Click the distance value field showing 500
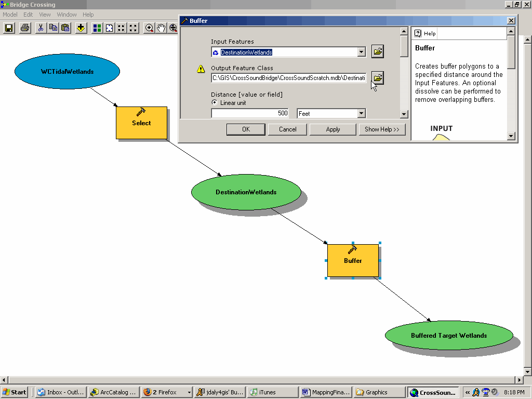This screenshot has width=532, height=399. click(x=250, y=113)
